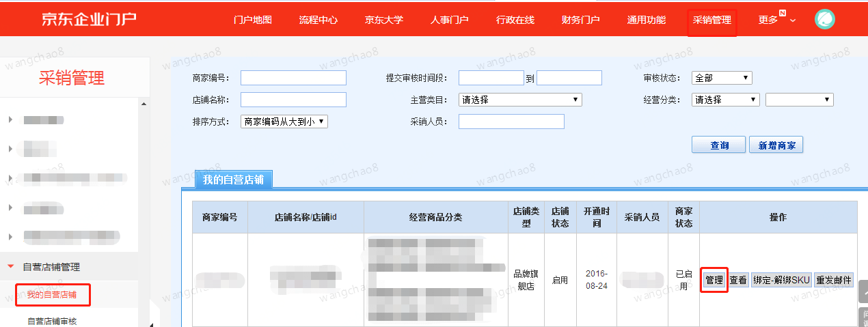Click the 管理 button in the store row
This screenshot has width=868, height=327.
(x=714, y=280)
